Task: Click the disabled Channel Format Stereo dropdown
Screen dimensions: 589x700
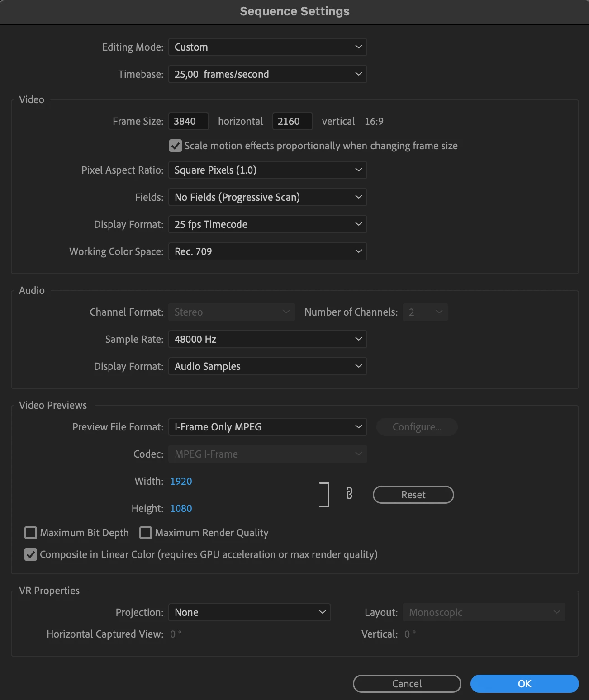Action: coord(232,312)
